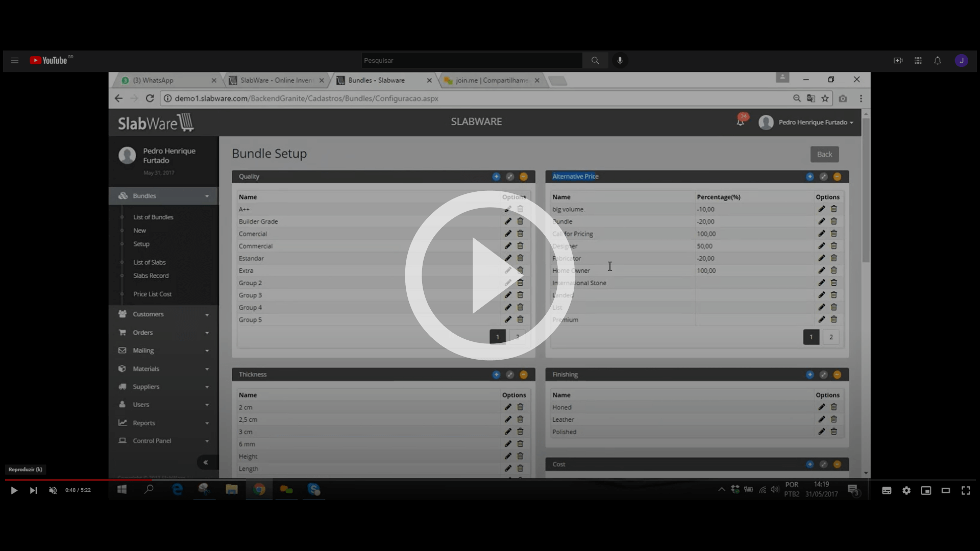Expand Control Panel sidebar menu
Screen dimensions: 980x551
[x=163, y=441]
